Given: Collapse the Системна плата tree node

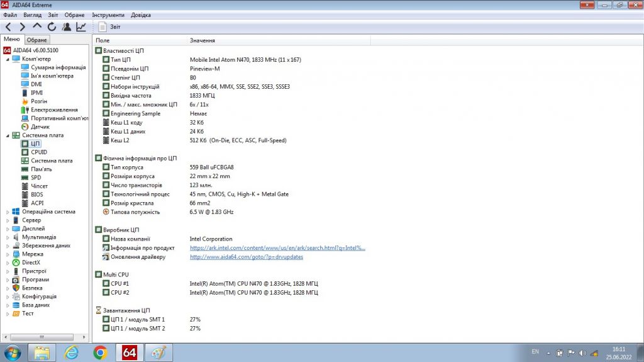Looking at the screenshot, I should [x=8, y=135].
